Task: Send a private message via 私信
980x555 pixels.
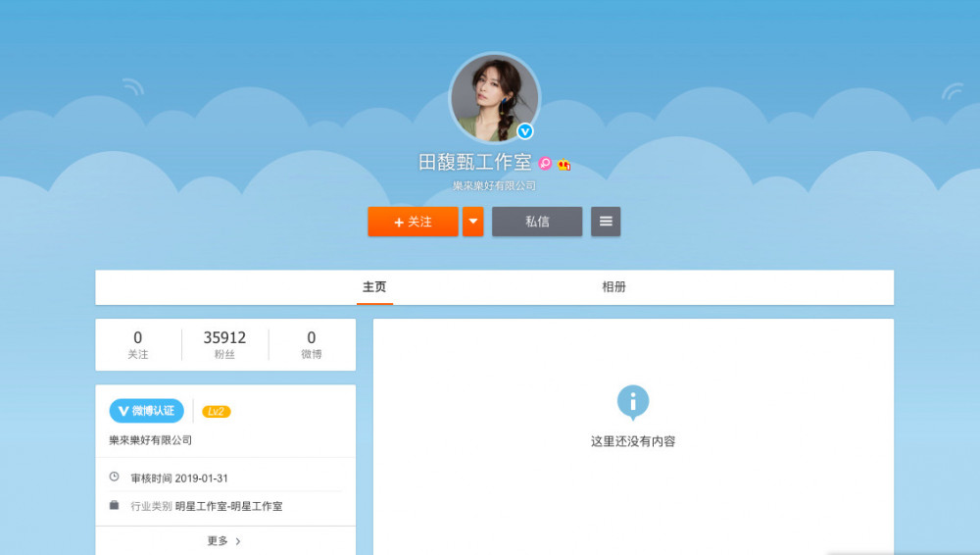Action: tap(537, 222)
